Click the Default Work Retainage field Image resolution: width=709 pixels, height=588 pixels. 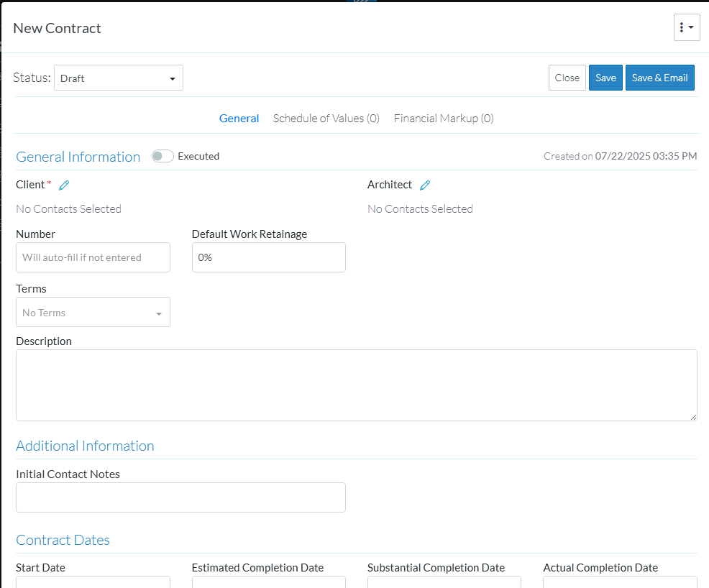point(268,257)
